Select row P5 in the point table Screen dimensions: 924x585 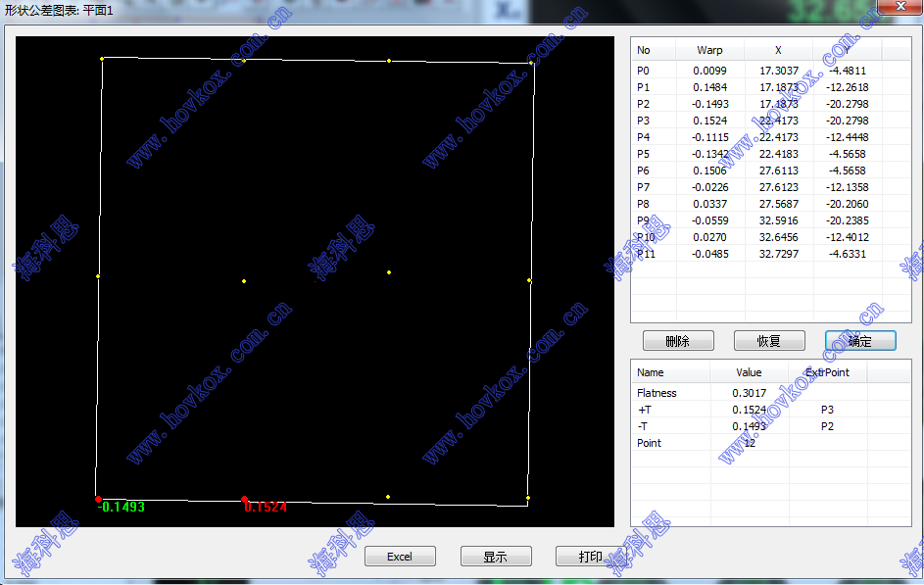[x=771, y=154]
